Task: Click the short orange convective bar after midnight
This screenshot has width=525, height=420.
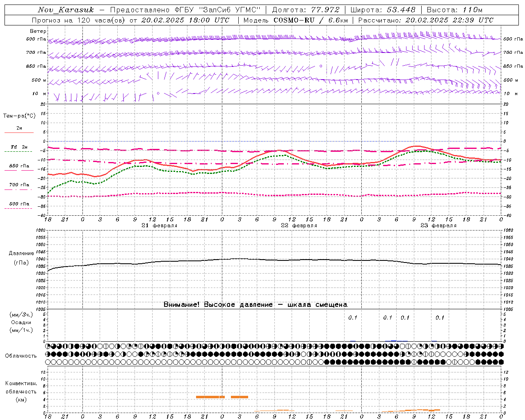Action: tap(240, 397)
